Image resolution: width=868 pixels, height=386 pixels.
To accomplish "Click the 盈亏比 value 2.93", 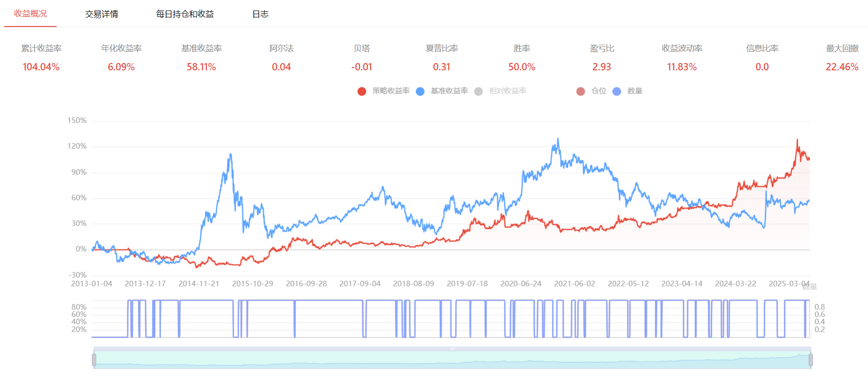I will coord(602,67).
